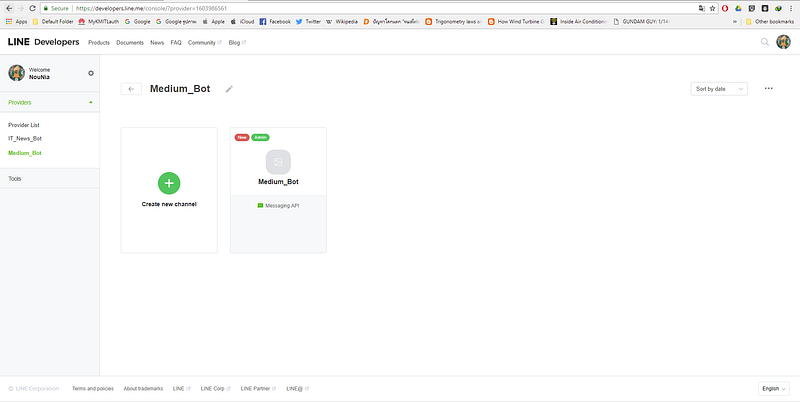Open the Documents menu
The image size is (800, 402).
point(130,43)
